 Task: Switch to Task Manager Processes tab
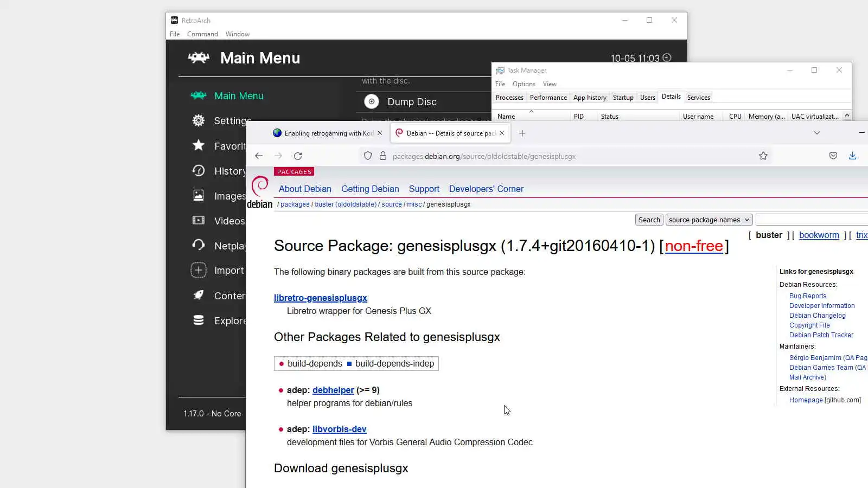(x=509, y=98)
